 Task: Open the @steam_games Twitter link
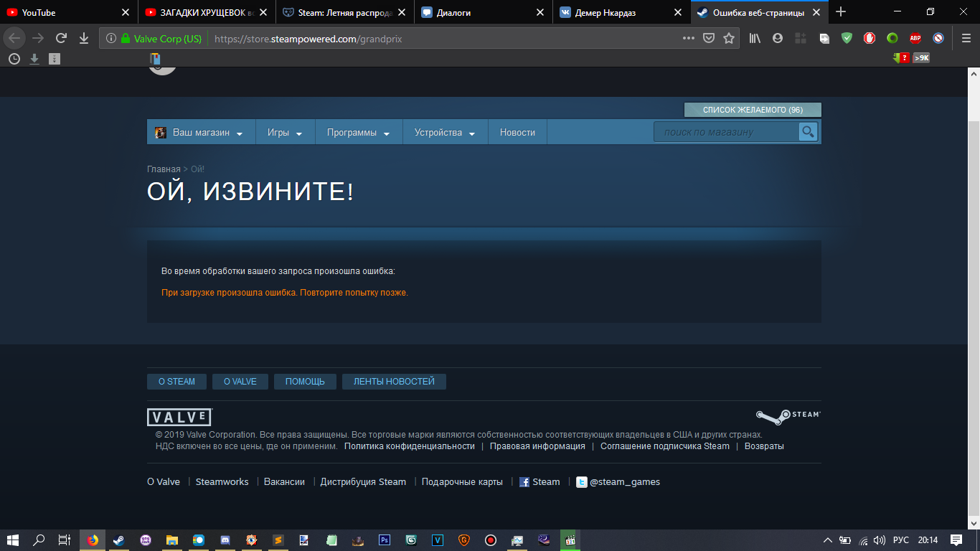(x=618, y=482)
